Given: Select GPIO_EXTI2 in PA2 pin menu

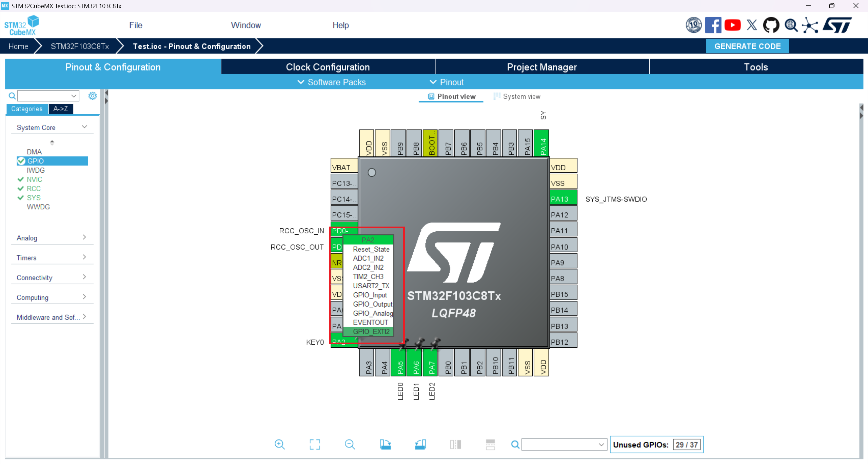Looking at the screenshot, I should pyautogui.click(x=371, y=331).
